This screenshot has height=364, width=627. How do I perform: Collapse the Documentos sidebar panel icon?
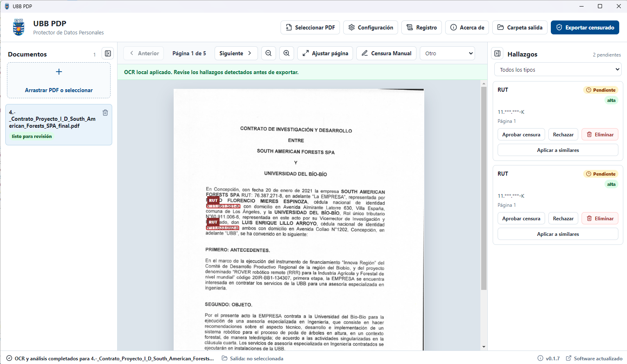[x=108, y=54]
